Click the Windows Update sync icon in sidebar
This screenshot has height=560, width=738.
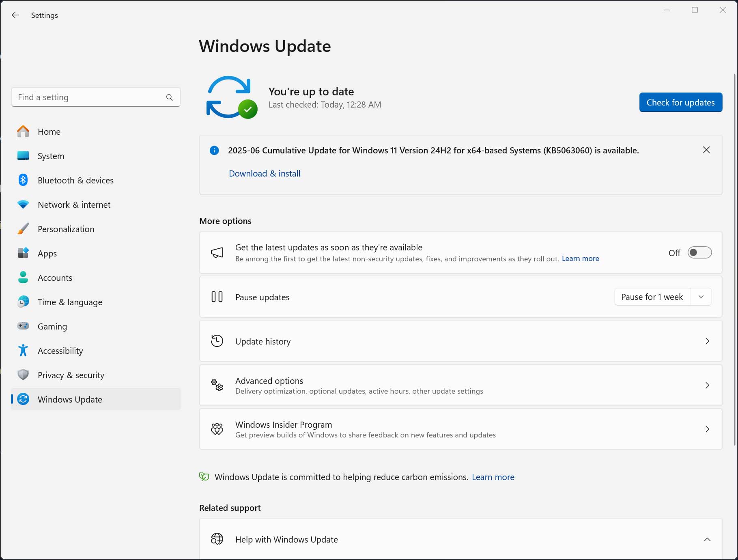click(23, 399)
